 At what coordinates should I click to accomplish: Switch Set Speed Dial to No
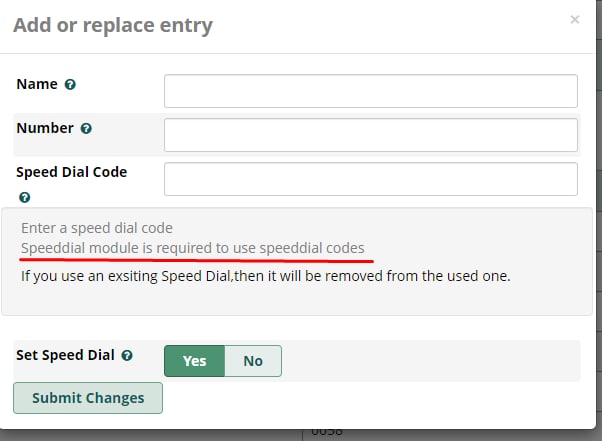point(253,361)
